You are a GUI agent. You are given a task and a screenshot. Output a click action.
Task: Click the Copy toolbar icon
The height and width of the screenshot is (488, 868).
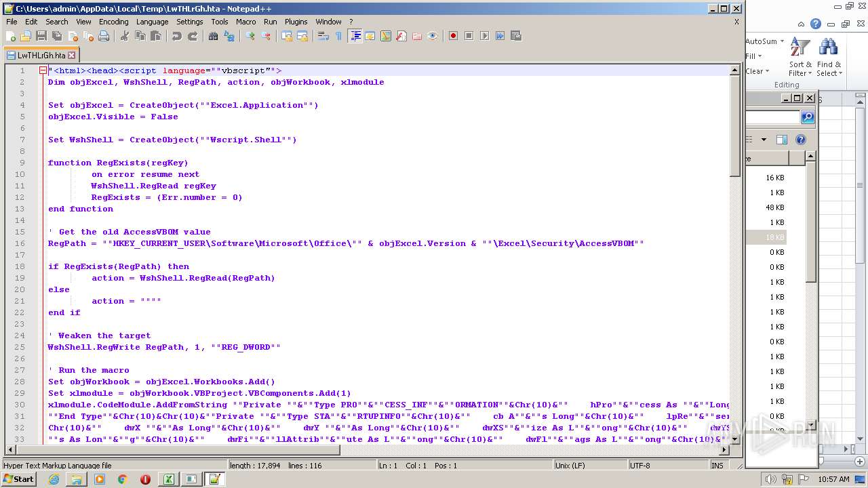tap(140, 36)
